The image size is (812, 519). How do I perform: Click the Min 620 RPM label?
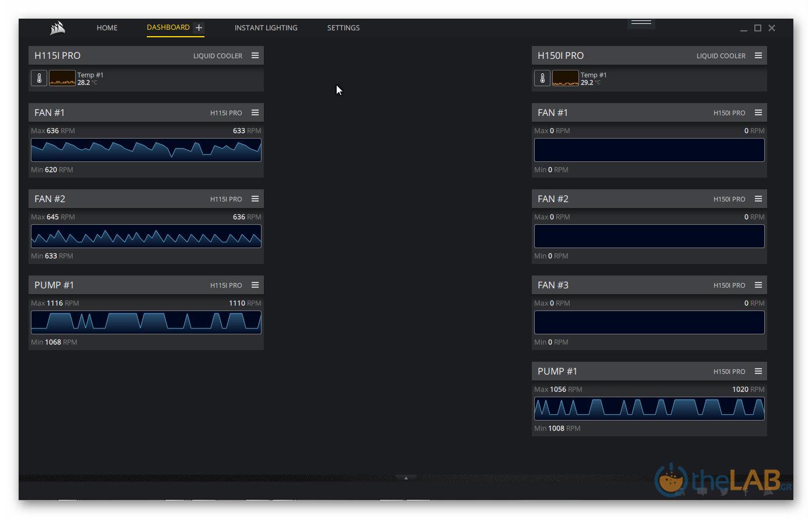[x=52, y=170]
